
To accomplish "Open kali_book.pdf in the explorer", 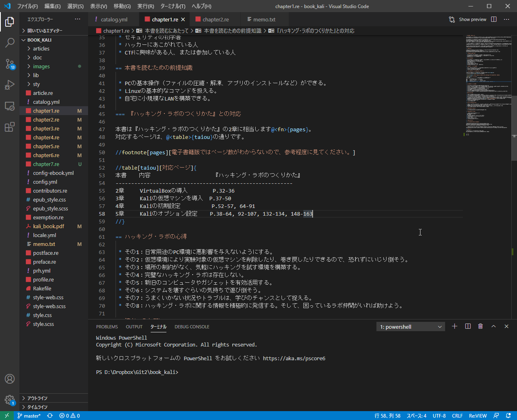I will click(54, 226).
